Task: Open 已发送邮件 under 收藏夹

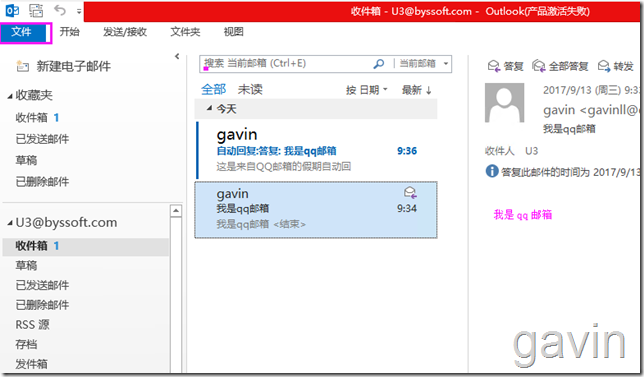Action: pyautogui.click(x=42, y=139)
